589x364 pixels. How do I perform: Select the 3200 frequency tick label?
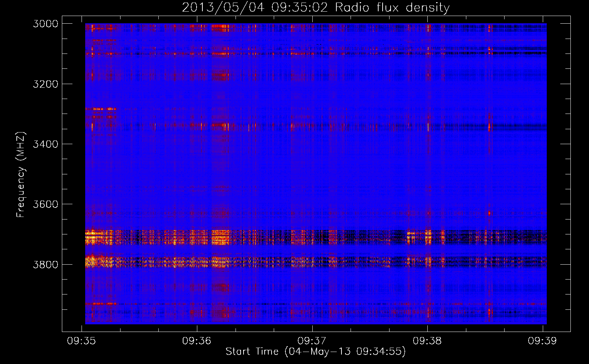(x=46, y=84)
